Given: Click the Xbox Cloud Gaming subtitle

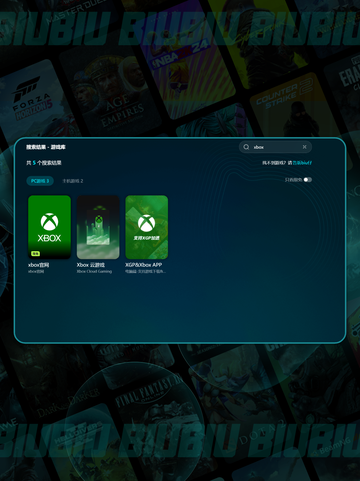Looking at the screenshot, I should click(x=94, y=272).
